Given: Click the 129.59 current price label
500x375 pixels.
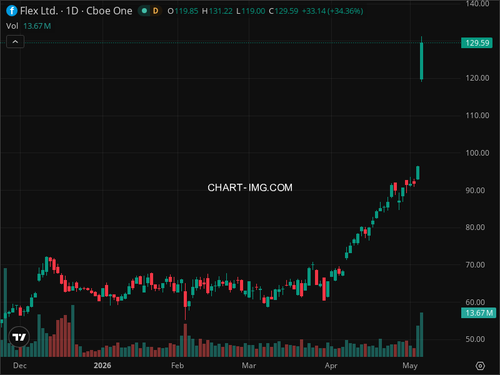Looking at the screenshot, I should [477, 43].
